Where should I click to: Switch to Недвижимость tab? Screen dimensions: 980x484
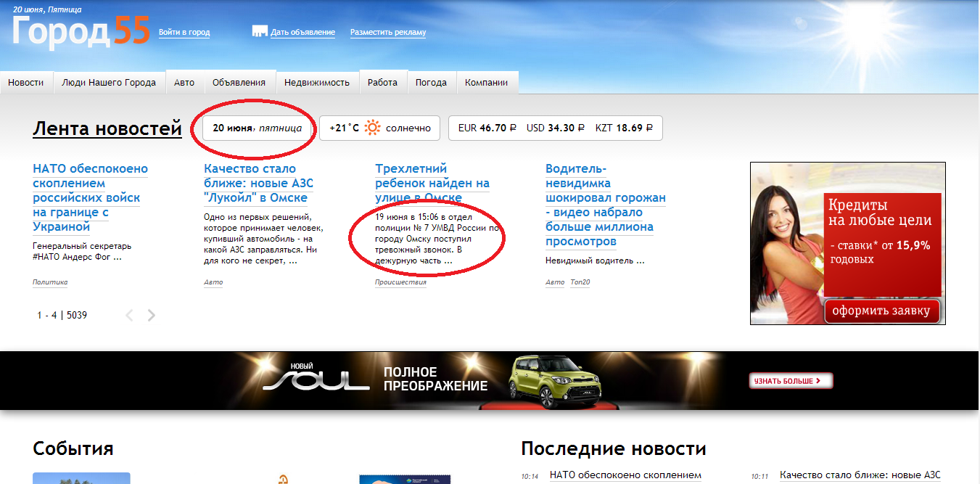317,82
